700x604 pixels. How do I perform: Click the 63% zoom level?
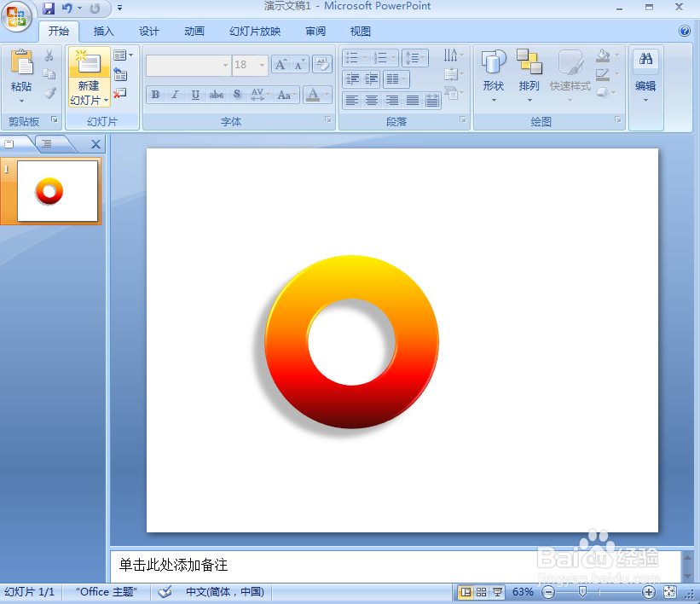point(523,592)
